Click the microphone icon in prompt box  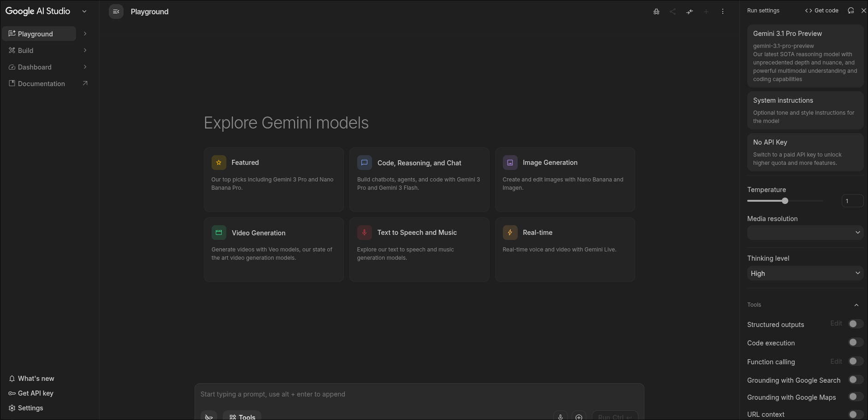pyautogui.click(x=560, y=416)
